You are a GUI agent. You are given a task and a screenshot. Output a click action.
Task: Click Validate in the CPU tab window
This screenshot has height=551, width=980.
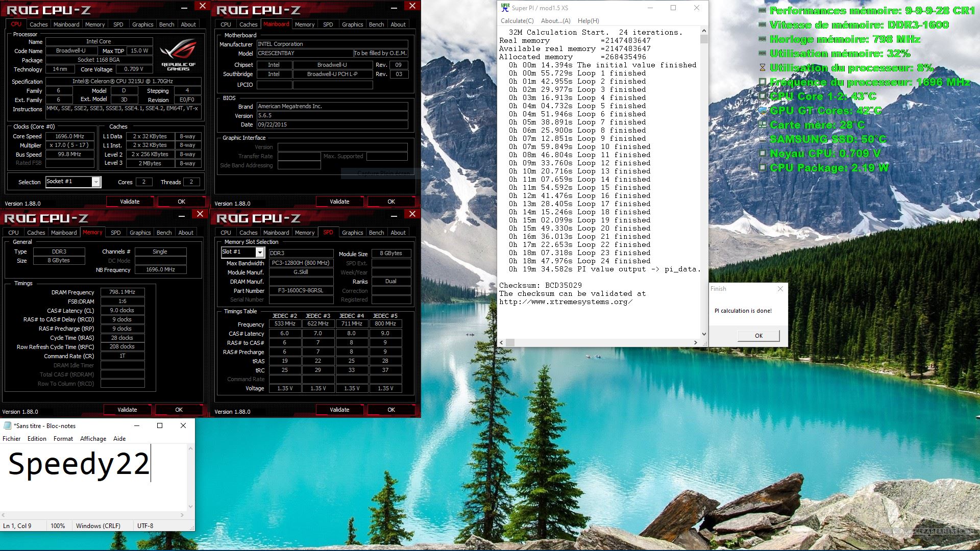[x=130, y=202]
